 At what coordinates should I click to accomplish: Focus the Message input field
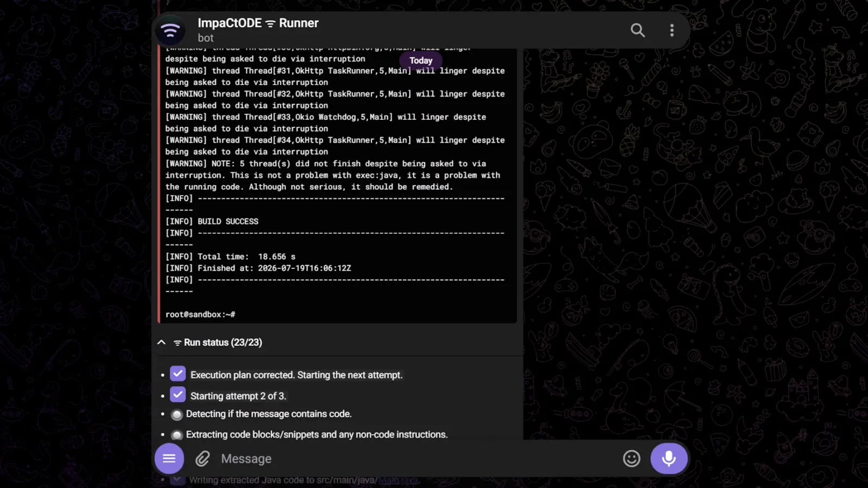tap(418, 459)
